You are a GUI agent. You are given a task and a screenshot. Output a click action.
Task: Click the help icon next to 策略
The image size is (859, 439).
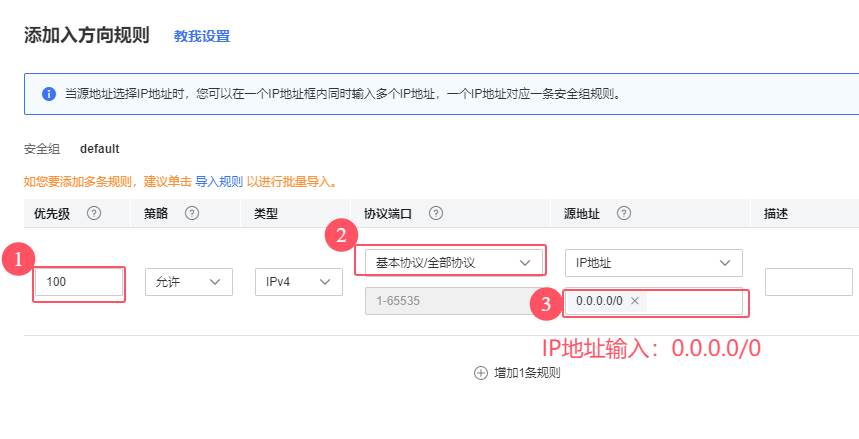point(192,213)
